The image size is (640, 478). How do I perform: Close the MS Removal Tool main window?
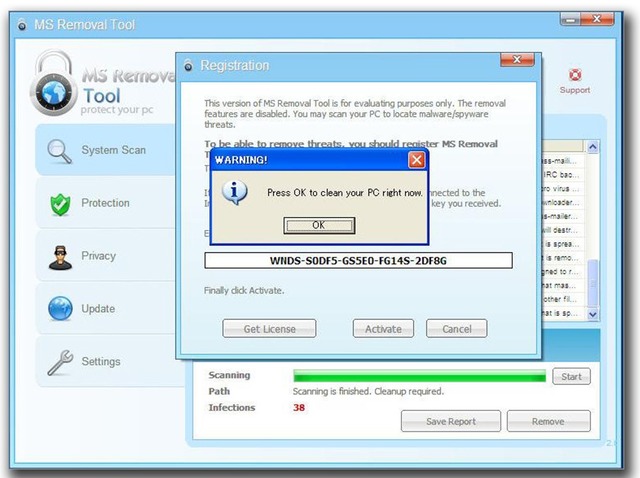[597, 19]
